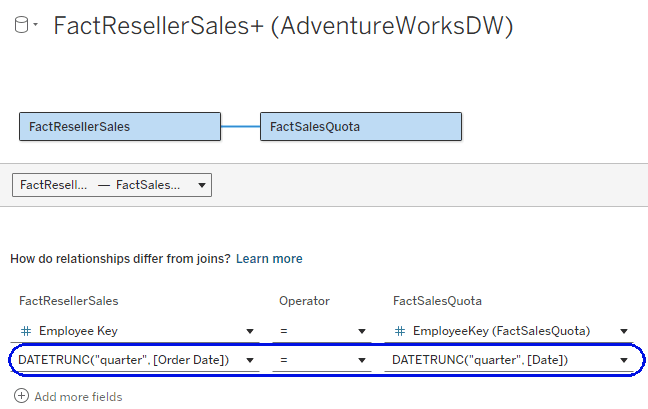Click the number icon beside EmployeeKey (FactSalesQuota)

pyautogui.click(x=399, y=331)
